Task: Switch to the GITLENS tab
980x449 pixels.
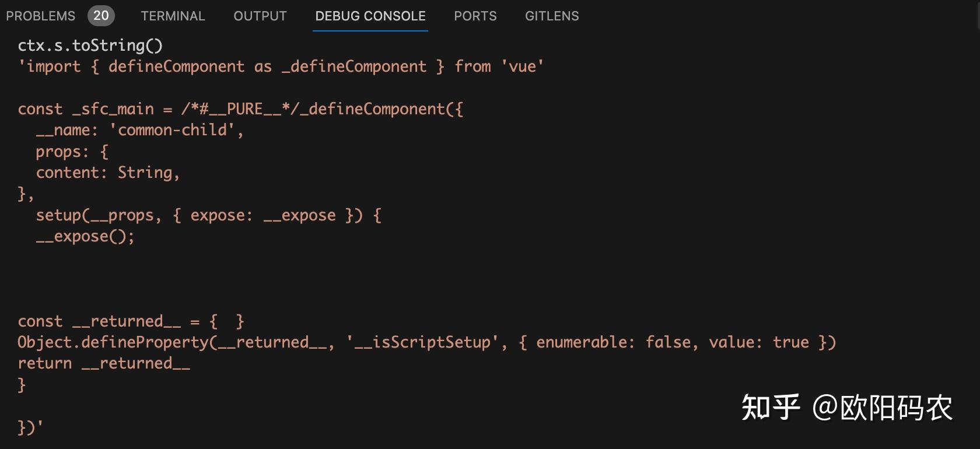Action: tap(552, 16)
